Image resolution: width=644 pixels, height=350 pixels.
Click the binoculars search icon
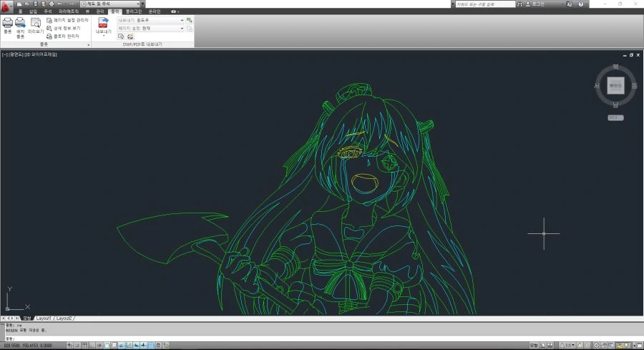519,4
